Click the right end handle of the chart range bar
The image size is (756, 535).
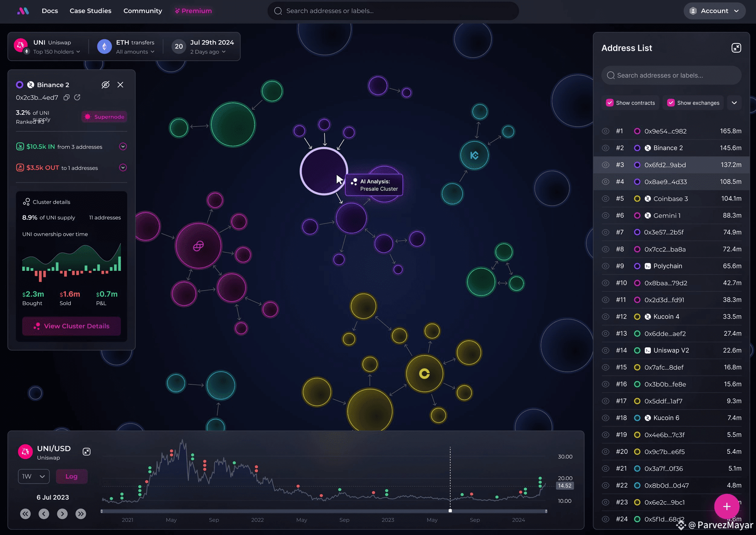(546, 511)
